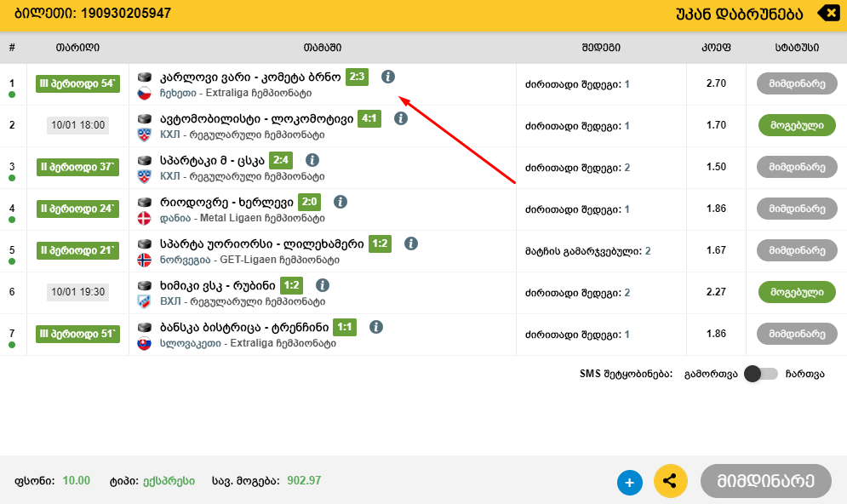Click the hockey puck icon for ბანსკა ბისტრიცა match
847x504 pixels.
coord(144,327)
